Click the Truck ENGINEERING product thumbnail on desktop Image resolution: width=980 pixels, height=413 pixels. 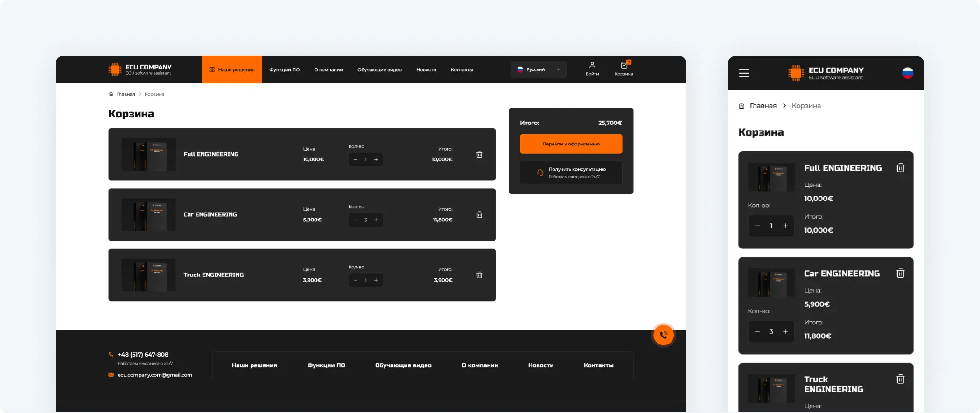pos(148,275)
